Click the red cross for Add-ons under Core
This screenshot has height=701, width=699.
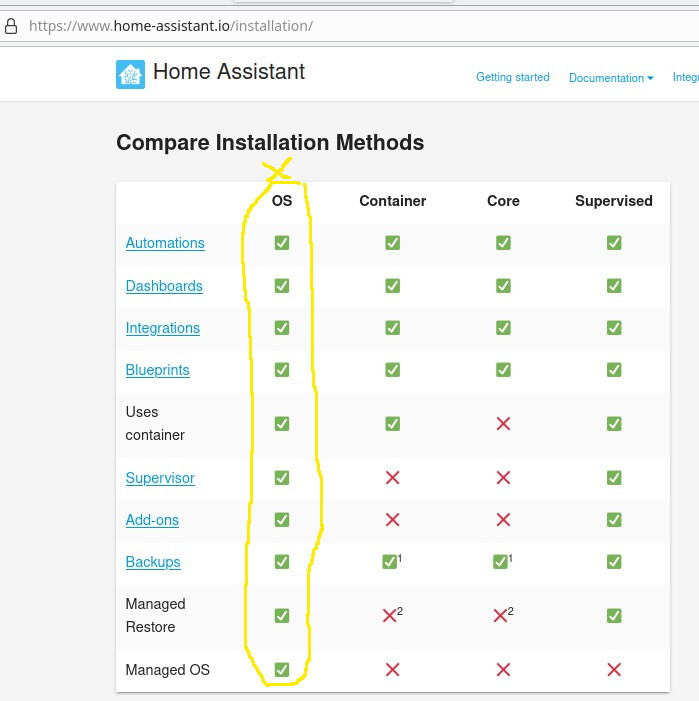(x=503, y=519)
